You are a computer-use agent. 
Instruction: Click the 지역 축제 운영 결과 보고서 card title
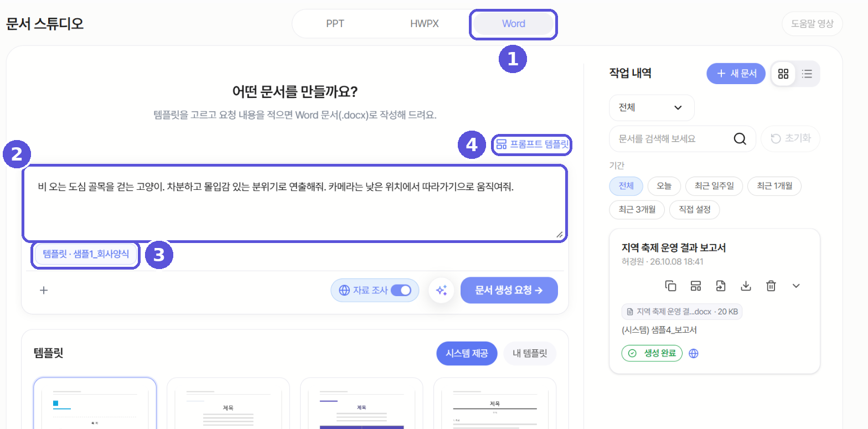(x=674, y=247)
